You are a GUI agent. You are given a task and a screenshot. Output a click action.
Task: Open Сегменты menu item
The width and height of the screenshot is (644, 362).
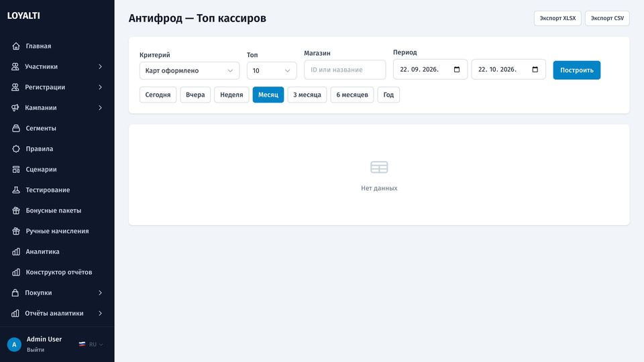click(x=57, y=128)
